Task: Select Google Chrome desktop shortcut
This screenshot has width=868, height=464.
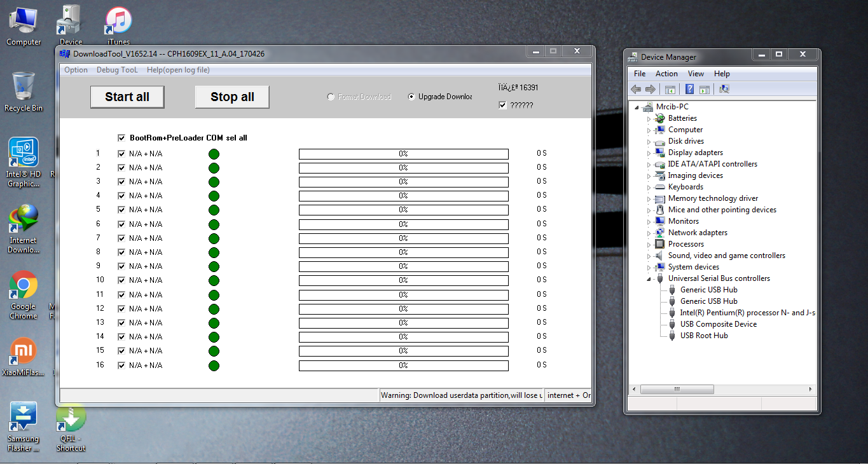Action: point(24,296)
